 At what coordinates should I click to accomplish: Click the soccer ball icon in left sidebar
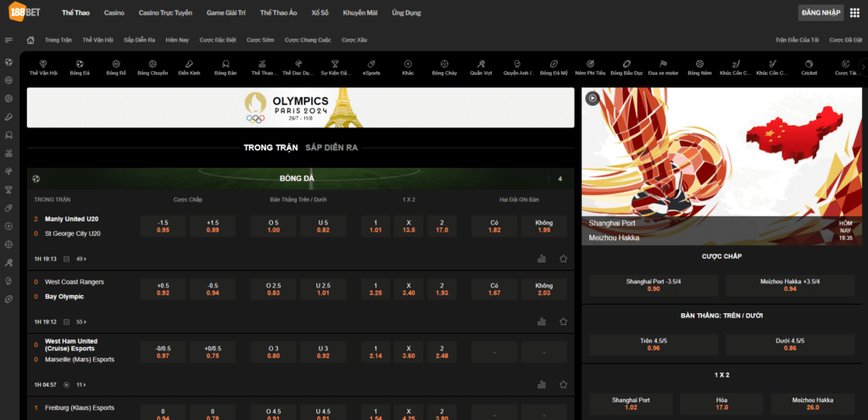[x=8, y=62]
